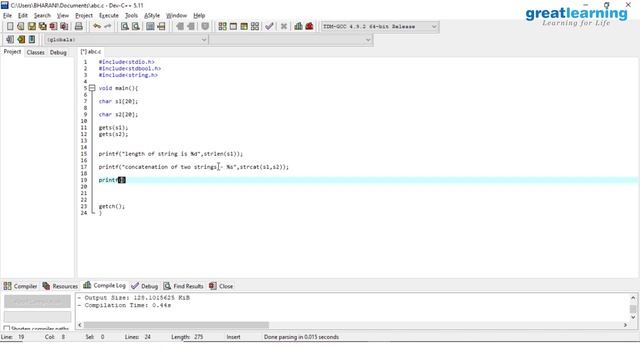Open the Resources bottom panel tab
The width and height of the screenshot is (640, 360).
coord(60,286)
